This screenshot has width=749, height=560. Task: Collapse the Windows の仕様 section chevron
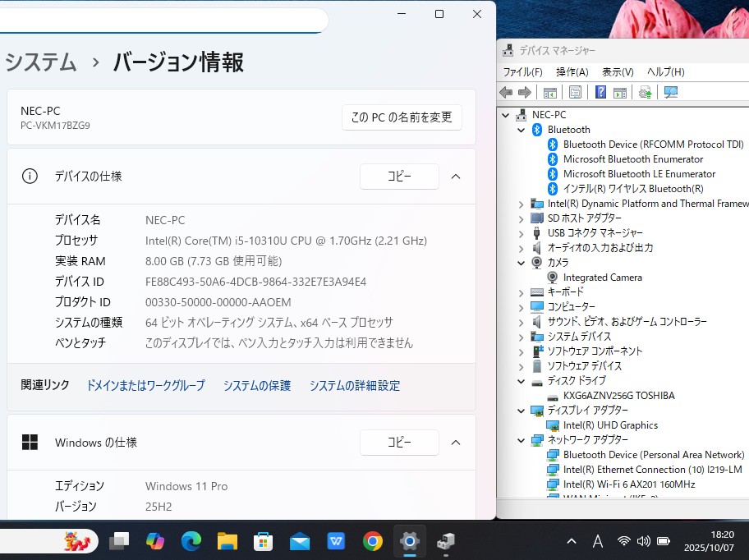click(456, 443)
